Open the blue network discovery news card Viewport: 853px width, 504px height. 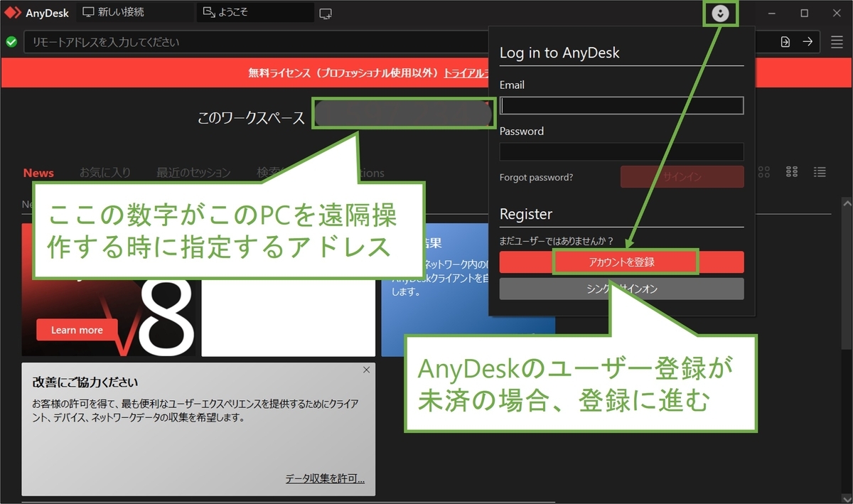pos(468,289)
